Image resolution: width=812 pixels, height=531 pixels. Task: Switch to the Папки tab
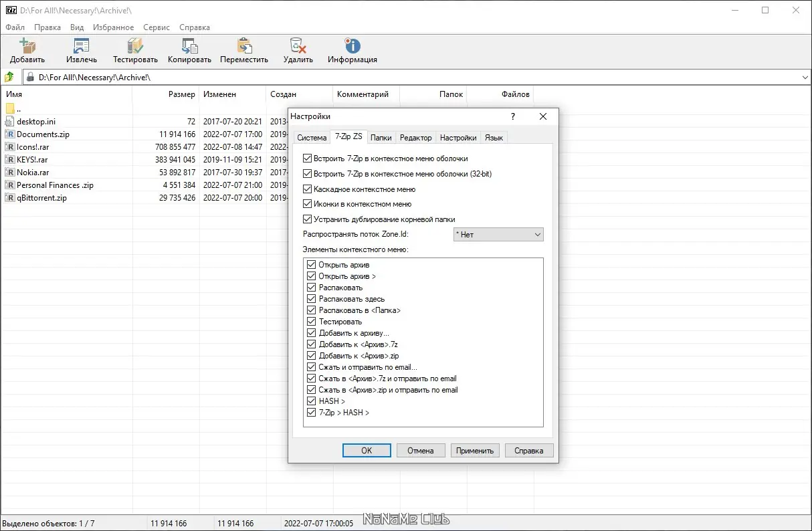click(x=381, y=138)
